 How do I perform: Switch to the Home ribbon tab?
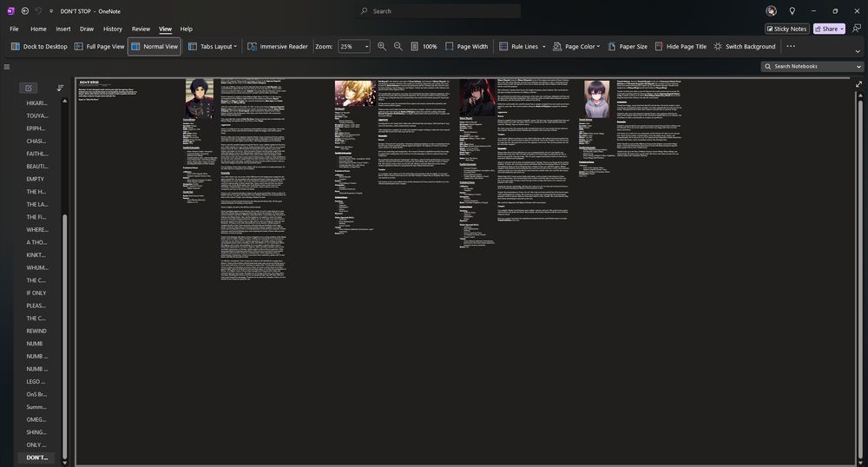[38, 29]
